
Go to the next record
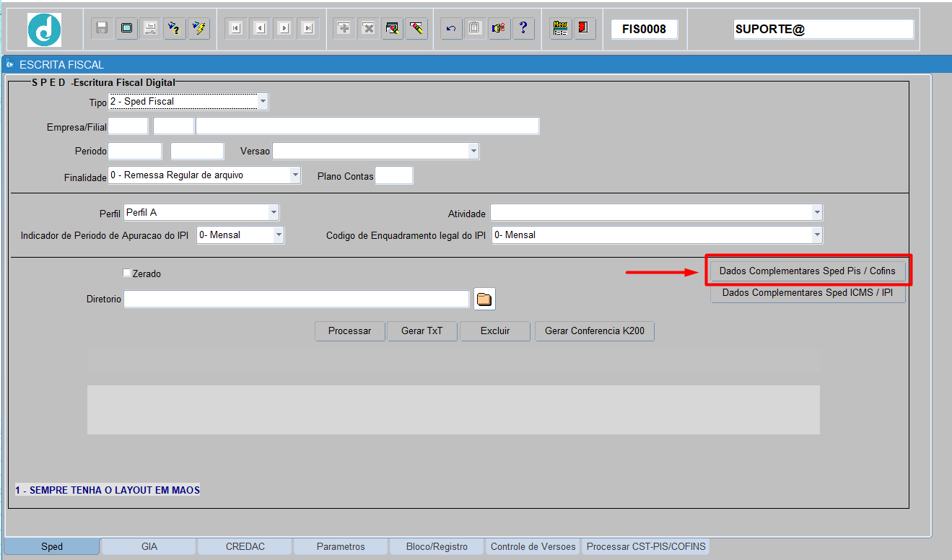coord(284,29)
